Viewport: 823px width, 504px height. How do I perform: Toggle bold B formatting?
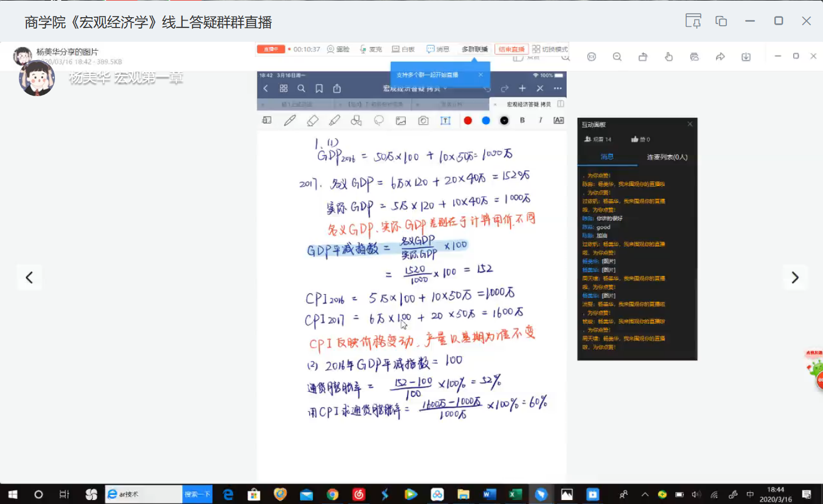[x=522, y=120]
